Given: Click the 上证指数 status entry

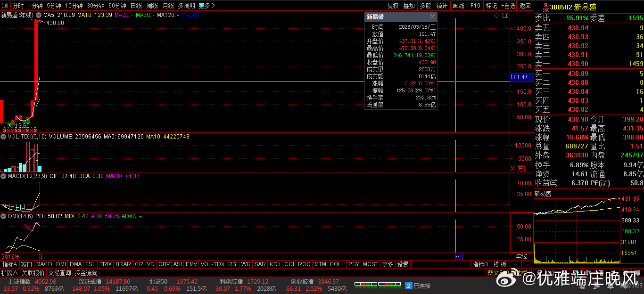Looking at the screenshot, I should [33, 285].
